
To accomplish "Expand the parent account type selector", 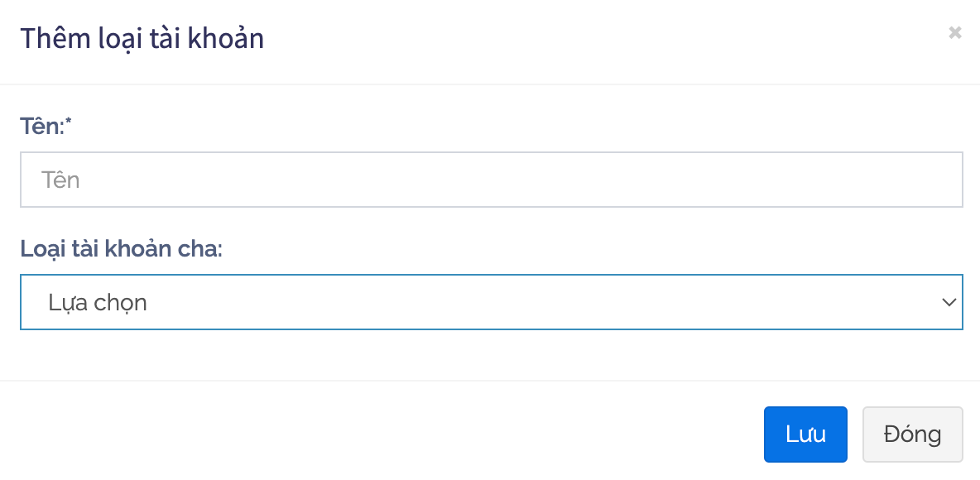I will click(x=491, y=302).
